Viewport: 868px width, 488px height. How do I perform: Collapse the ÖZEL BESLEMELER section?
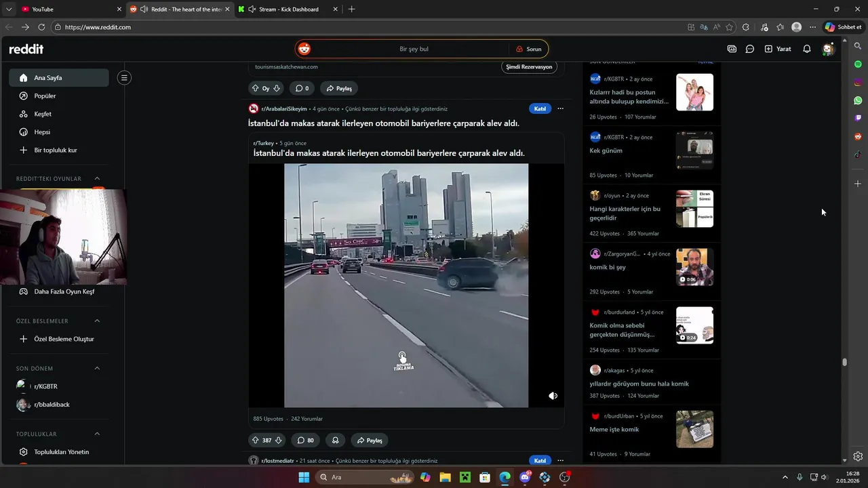tap(97, 321)
